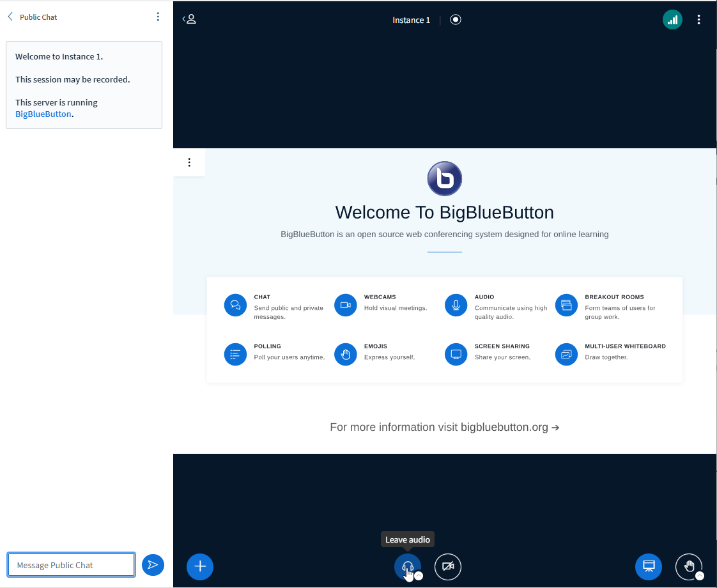Screen dimensions: 717x588
Task: Open main options menu at top right
Action: click(698, 20)
